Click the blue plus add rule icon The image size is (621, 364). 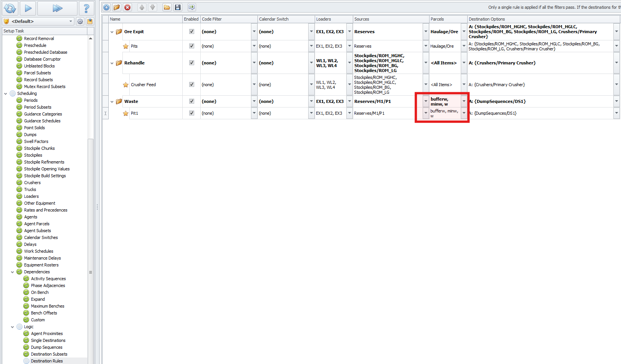[106, 7]
